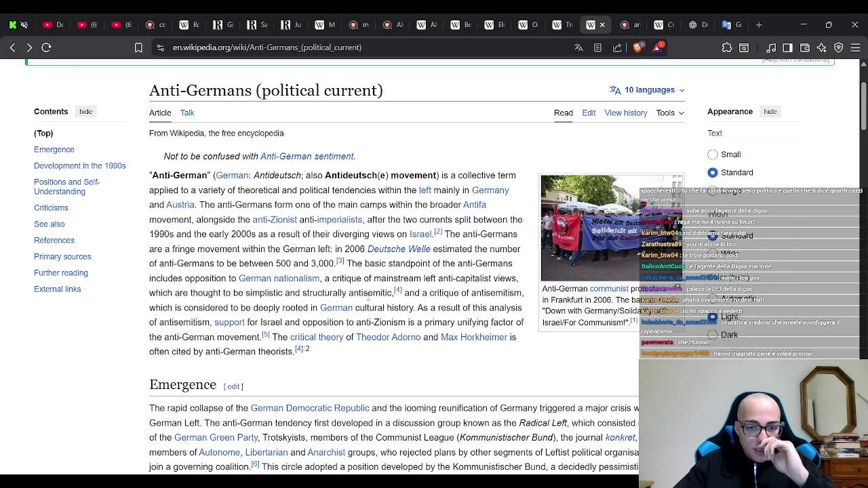Open Brave Rewards triangle icon
Image resolution: width=868 pixels, height=488 pixels.
(x=658, y=47)
